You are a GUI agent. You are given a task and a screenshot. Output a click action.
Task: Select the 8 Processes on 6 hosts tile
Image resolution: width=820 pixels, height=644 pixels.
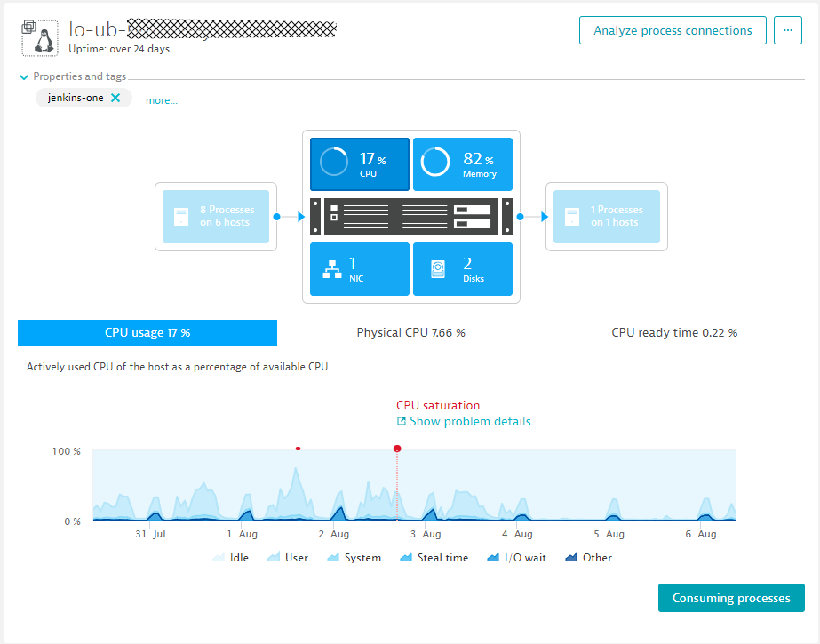215,217
